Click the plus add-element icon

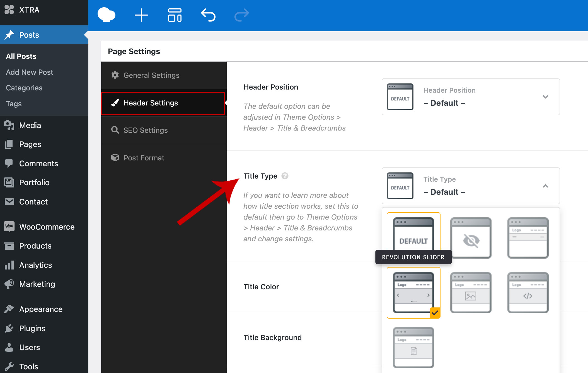pyautogui.click(x=141, y=15)
